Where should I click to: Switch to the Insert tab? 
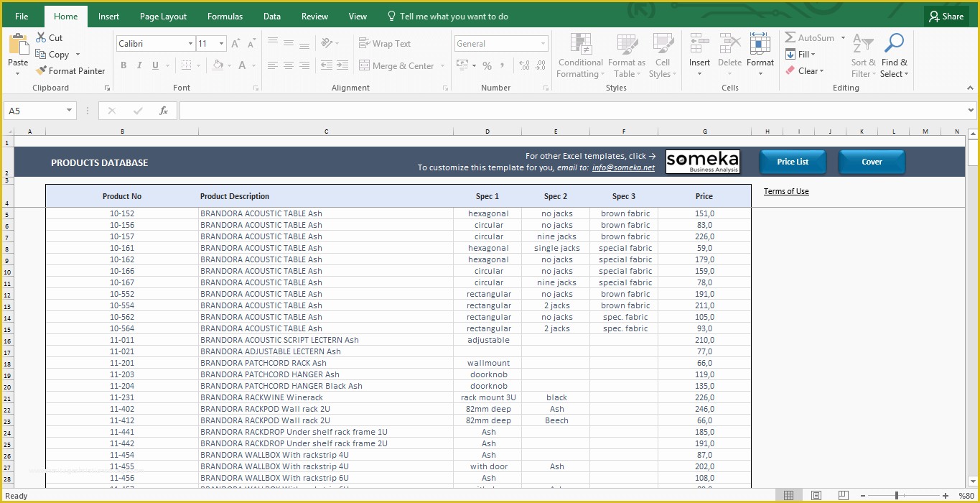point(108,17)
